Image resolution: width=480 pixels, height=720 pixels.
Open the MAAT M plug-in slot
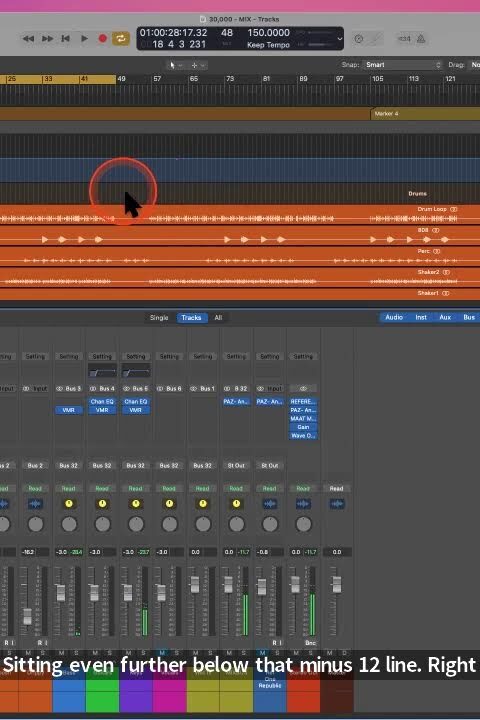pos(303,419)
